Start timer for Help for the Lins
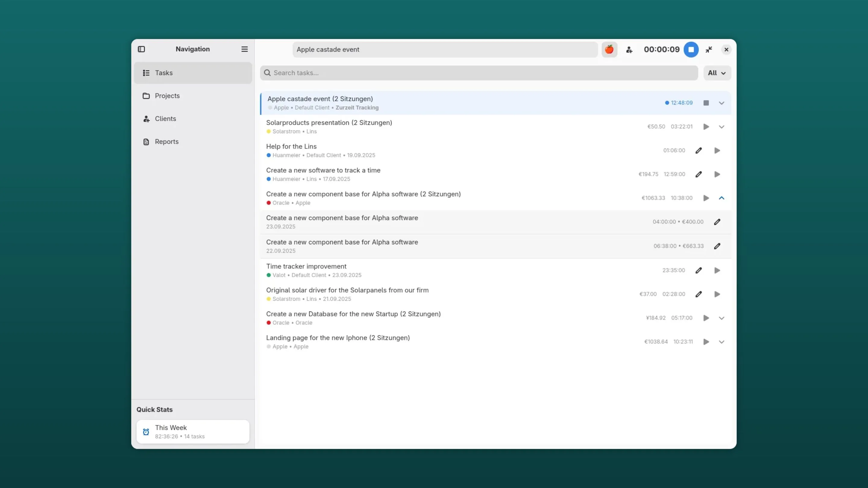The height and width of the screenshot is (488, 868). pos(717,151)
